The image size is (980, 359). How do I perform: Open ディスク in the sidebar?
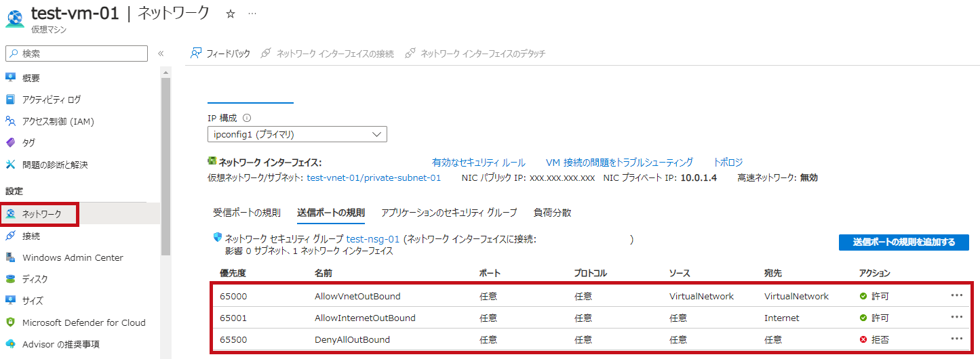(x=35, y=279)
